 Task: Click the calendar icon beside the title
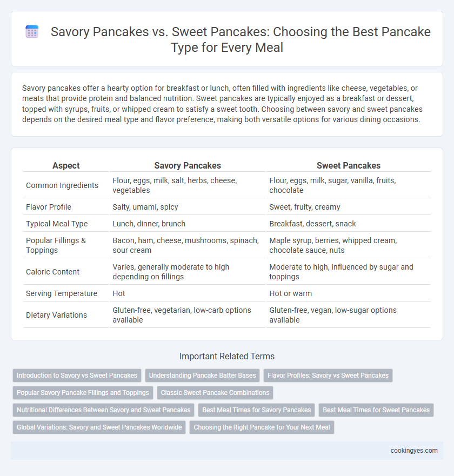pyautogui.click(x=32, y=31)
